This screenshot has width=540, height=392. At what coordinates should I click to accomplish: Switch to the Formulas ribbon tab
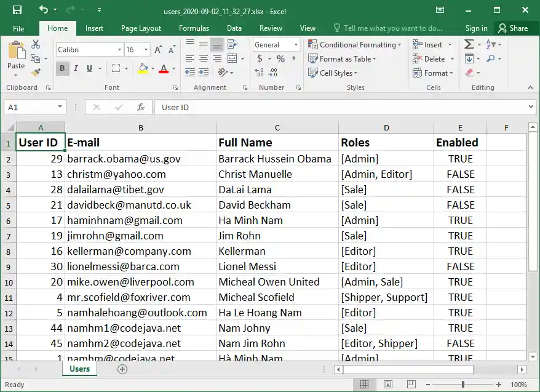point(194,28)
